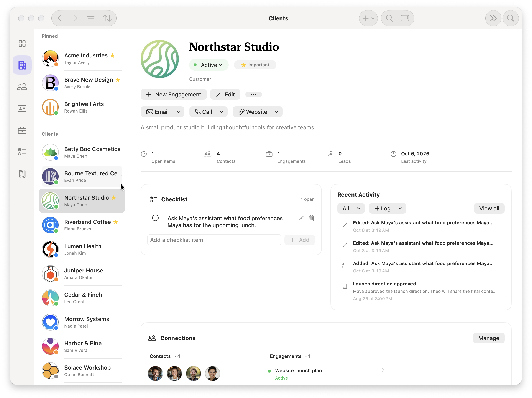
Task: Click the Leads count person icon
Action: click(x=331, y=154)
